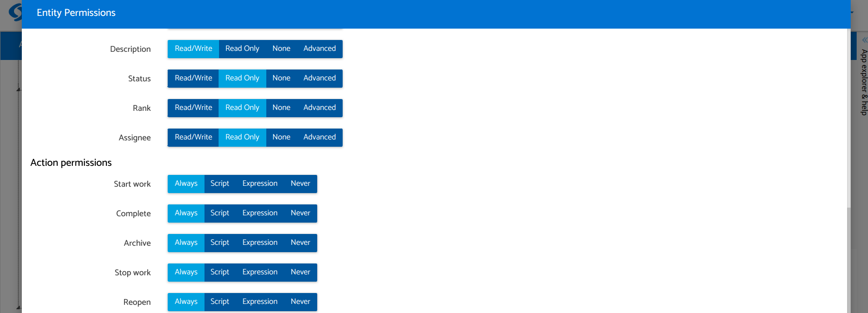Viewport: 868px width, 313px height.
Task: Set Complete action to Never
Action: tap(300, 213)
